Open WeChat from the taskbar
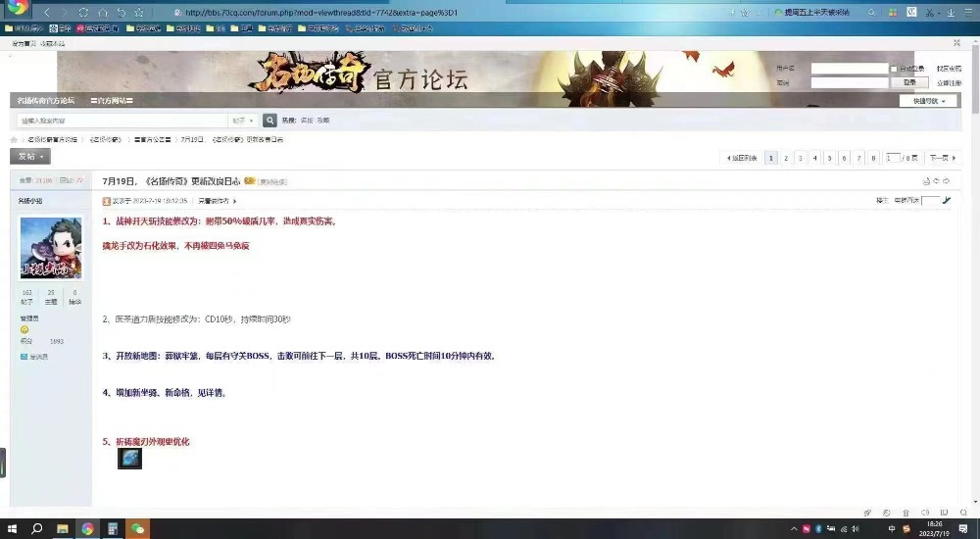This screenshot has height=539, width=980. [137, 529]
